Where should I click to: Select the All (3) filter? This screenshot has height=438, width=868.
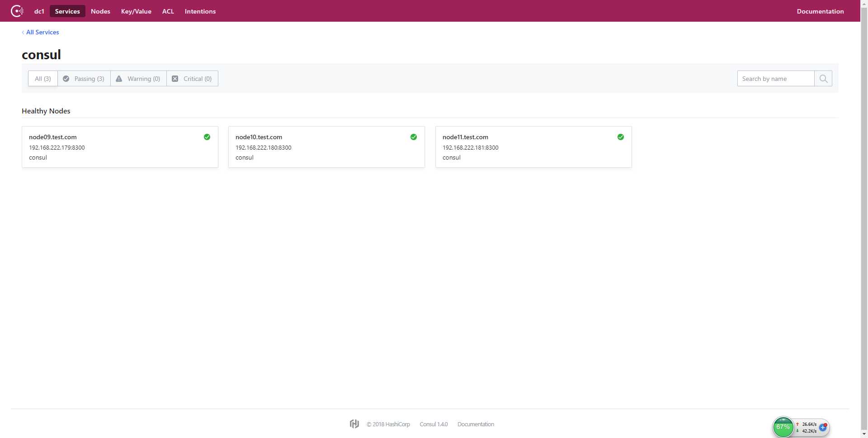coord(43,79)
